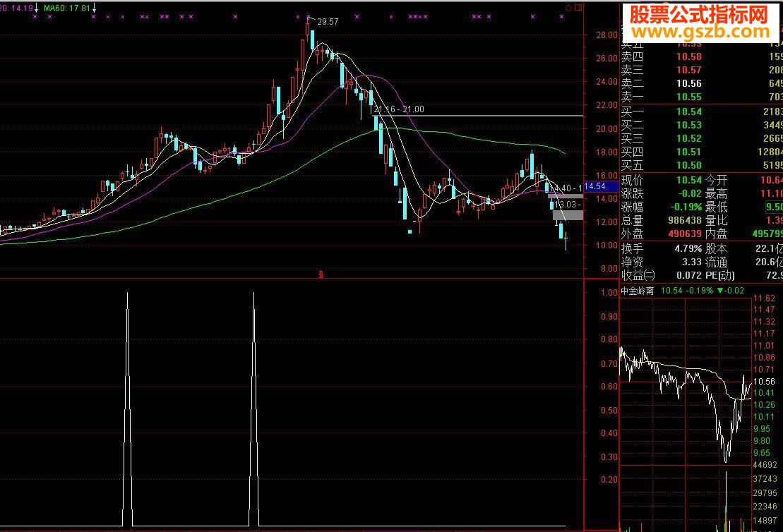Screen dimensions: 783x532
Task: Click the 流通 float shares label
Action: [716, 262]
